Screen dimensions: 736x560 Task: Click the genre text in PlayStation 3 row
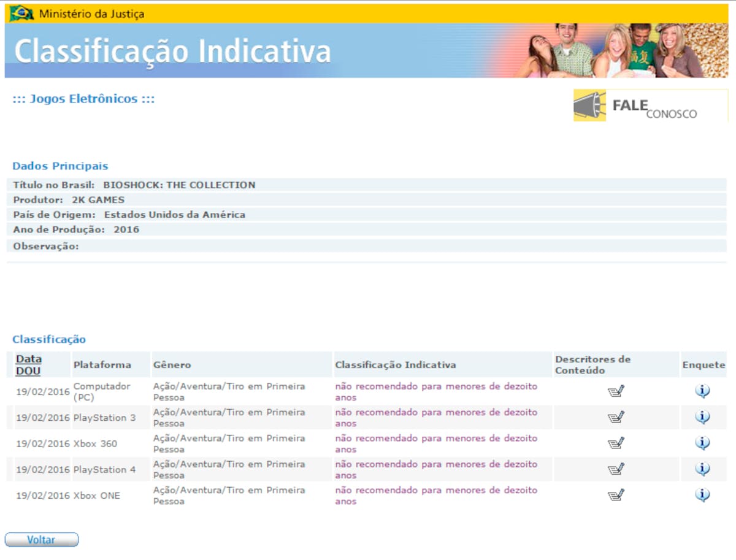pyautogui.click(x=229, y=418)
